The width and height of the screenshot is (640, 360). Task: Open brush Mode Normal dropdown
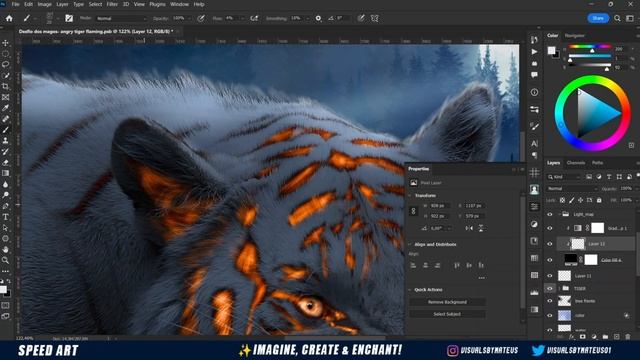121,18
